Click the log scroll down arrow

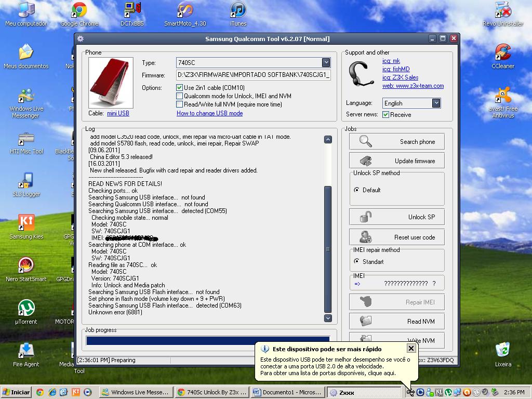coord(328,318)
